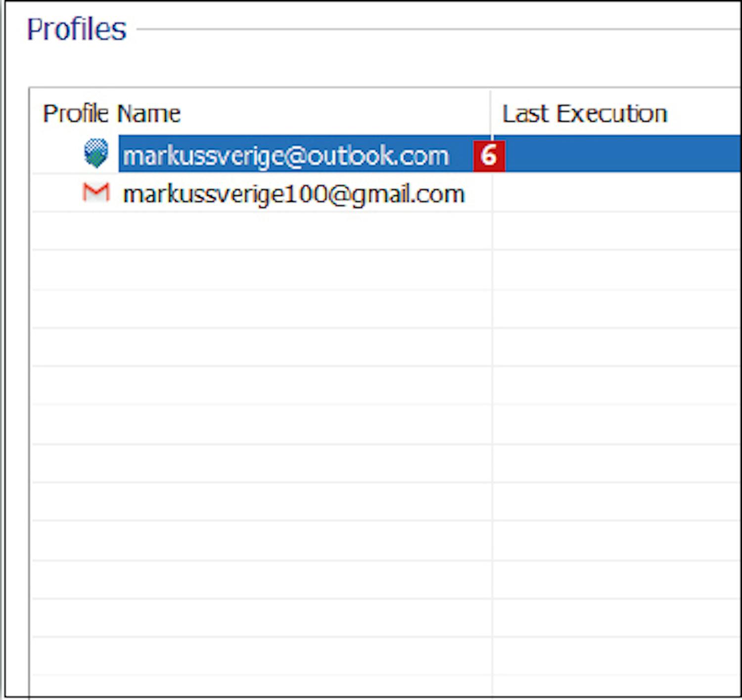Click horizontal separator line beside Profiles heading
742x700 pixels.
pyautogui.click(x=435, y=29)
